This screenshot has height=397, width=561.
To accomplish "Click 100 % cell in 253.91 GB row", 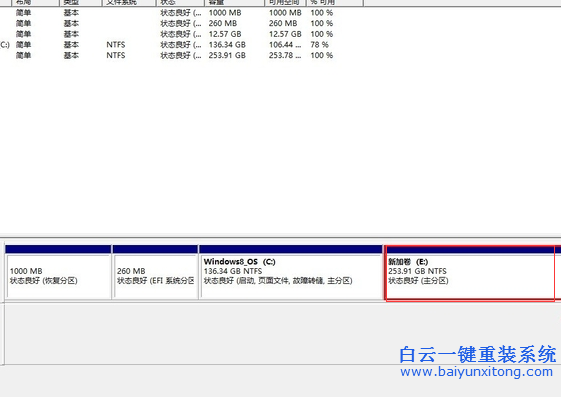I will (x=322, y=55).
